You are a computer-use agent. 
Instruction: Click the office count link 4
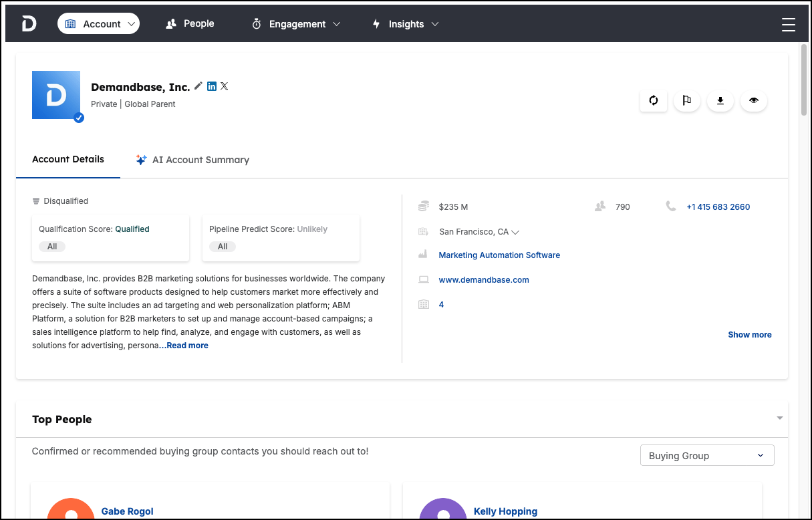pos(441,305)
